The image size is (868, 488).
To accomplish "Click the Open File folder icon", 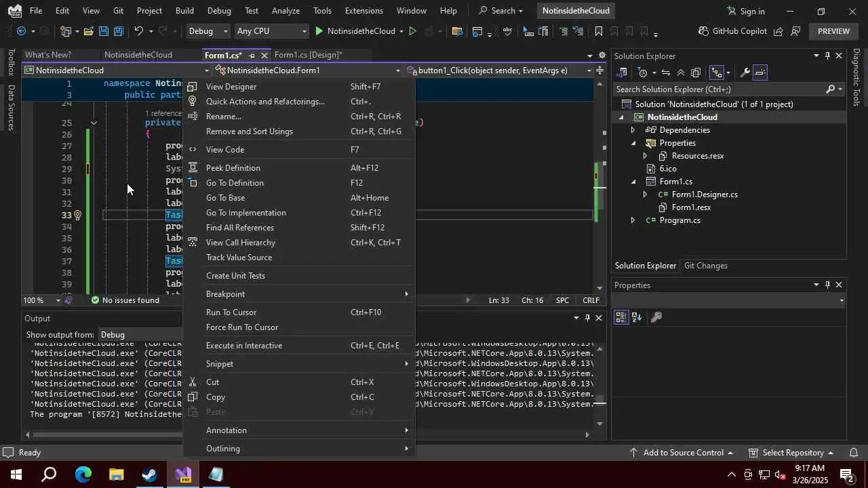I will pyautogui.click(x=88, y=31).
